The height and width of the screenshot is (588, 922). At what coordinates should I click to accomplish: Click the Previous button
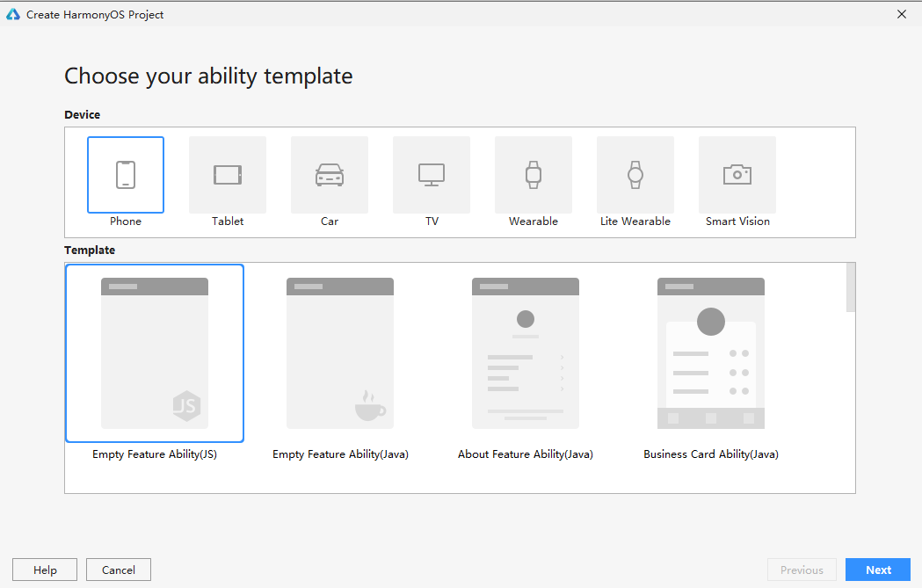tap(802, 570)
